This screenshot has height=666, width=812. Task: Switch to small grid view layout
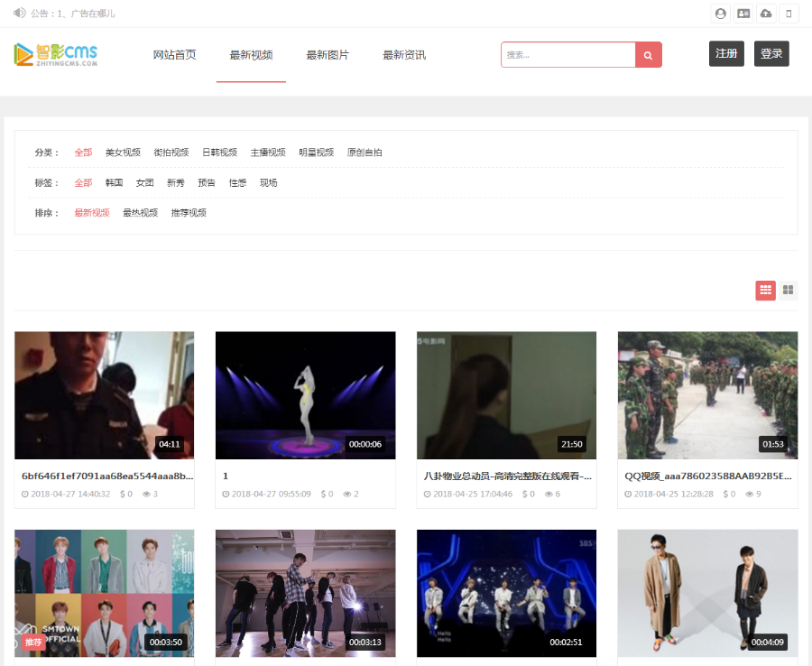(x=765, y=290)
